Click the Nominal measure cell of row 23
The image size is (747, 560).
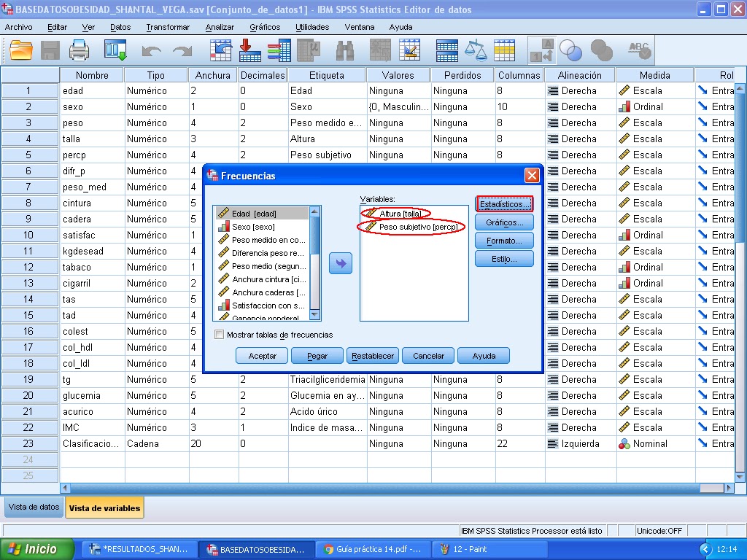[656, 443]
